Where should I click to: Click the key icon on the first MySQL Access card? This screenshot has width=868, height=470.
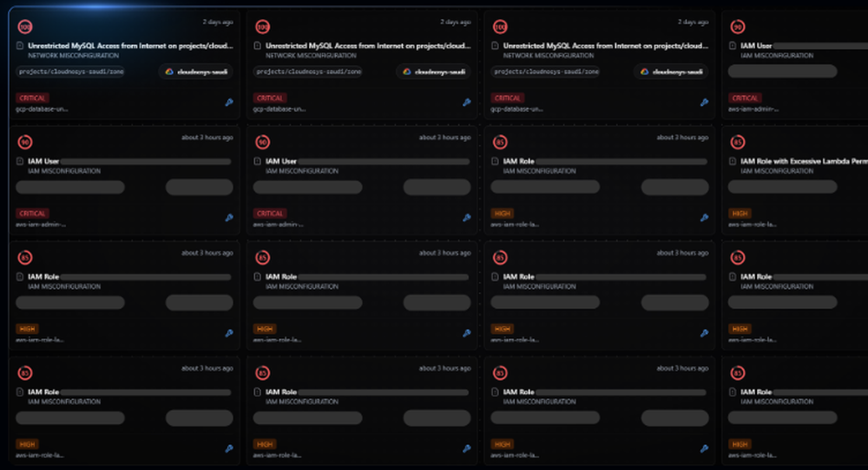pos(228,102)
